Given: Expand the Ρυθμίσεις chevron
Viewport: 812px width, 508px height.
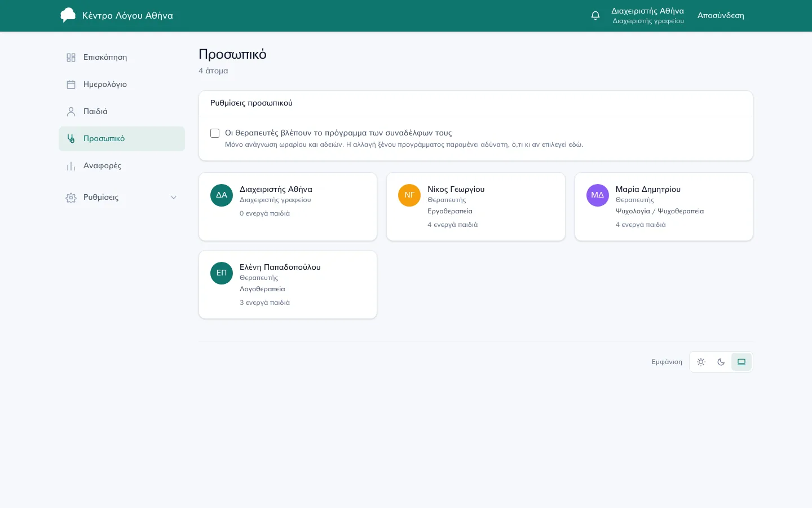Looking at the screenshot, I should pyautogui.click(x=174, y=198).
